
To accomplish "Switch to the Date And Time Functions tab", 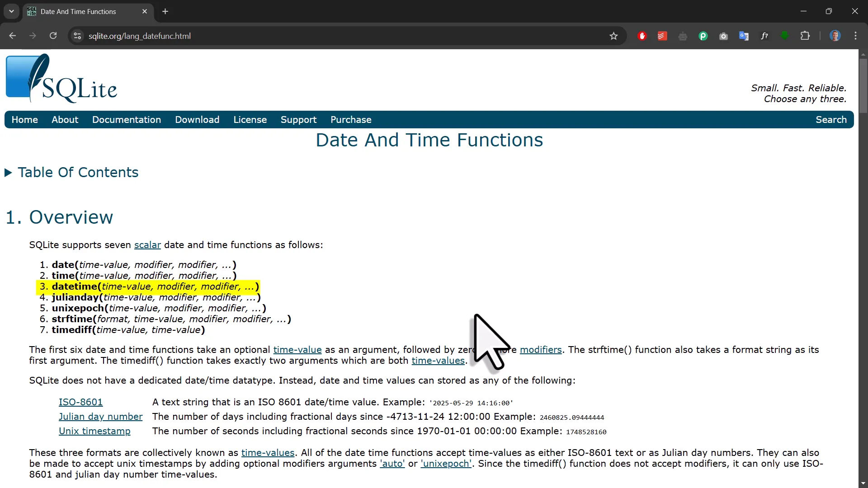I will point(79,11).
